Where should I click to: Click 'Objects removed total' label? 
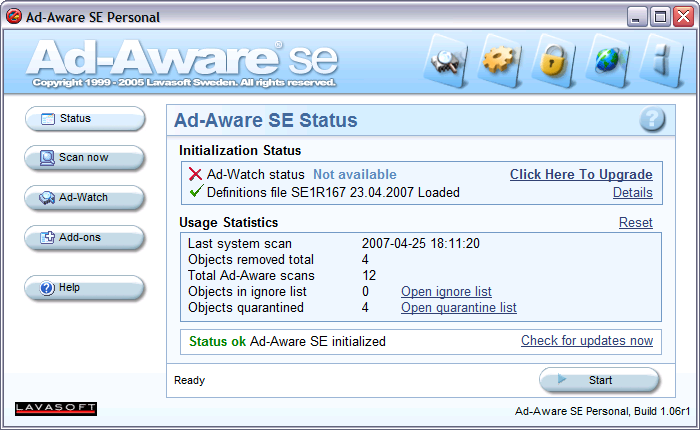click(251, 259)
